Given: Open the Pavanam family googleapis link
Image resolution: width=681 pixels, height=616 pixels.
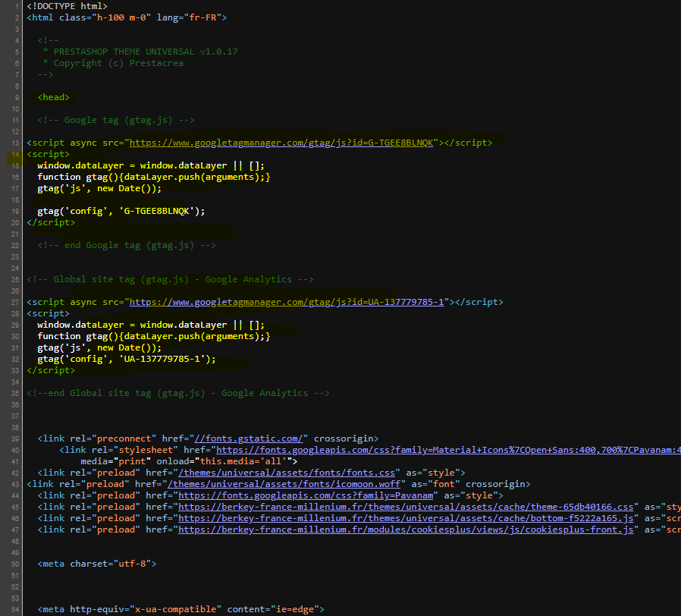Looking at the screenshot, I should [x=306, y=495].
